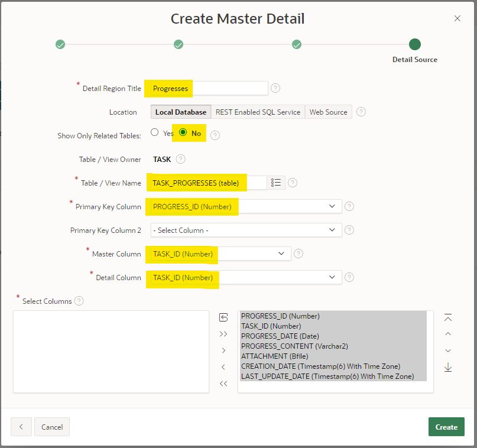
Task: Click the Reset shuttle icon
Action: click(223, 318)
